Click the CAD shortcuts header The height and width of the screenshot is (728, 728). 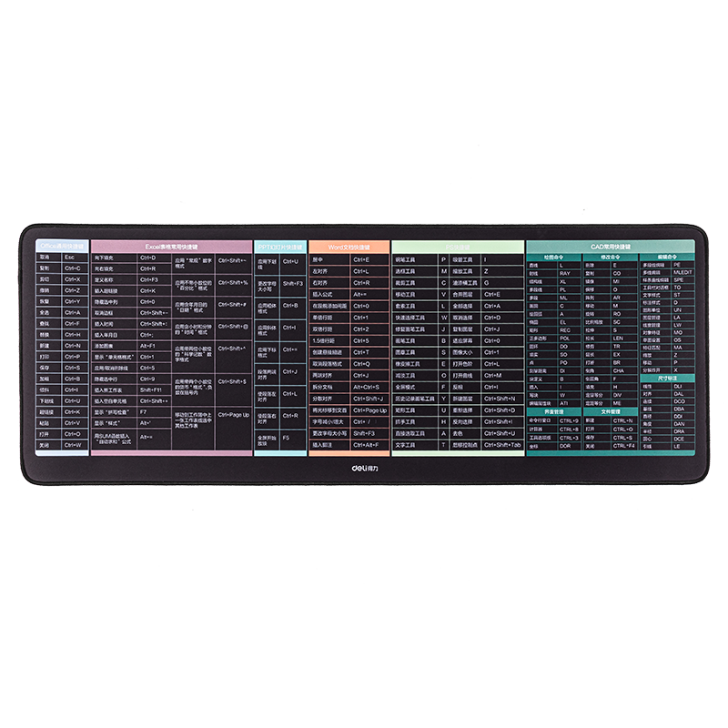point(611,247)
